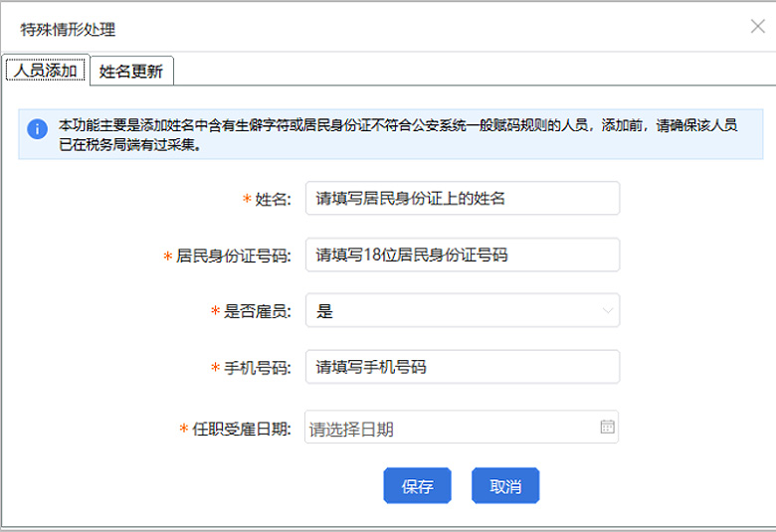
Task: Expand the 是否雇员 dropdown arrow
Action: [608, 311]
